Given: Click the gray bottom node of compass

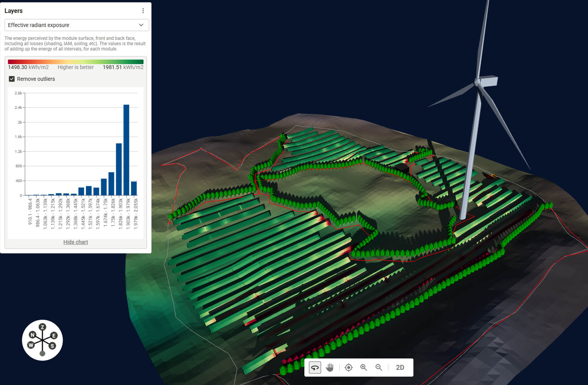Looking at the screenshot, I should point(42,354).
